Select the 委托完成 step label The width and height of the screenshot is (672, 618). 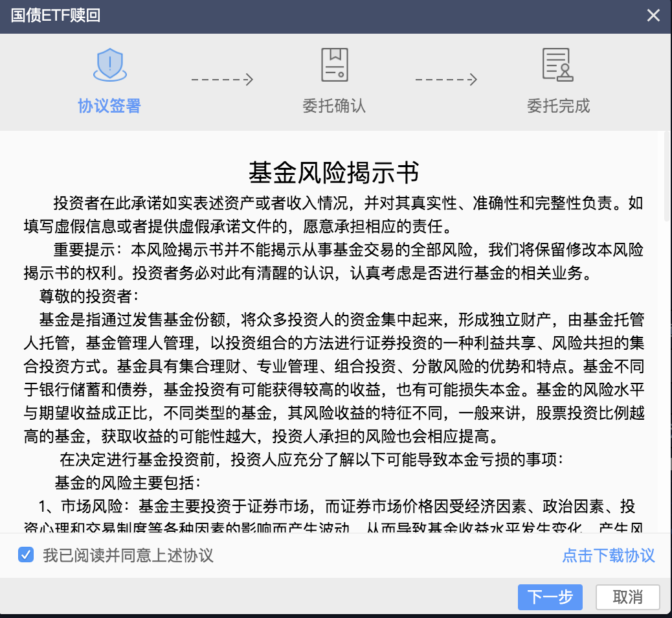coord(558,106)
